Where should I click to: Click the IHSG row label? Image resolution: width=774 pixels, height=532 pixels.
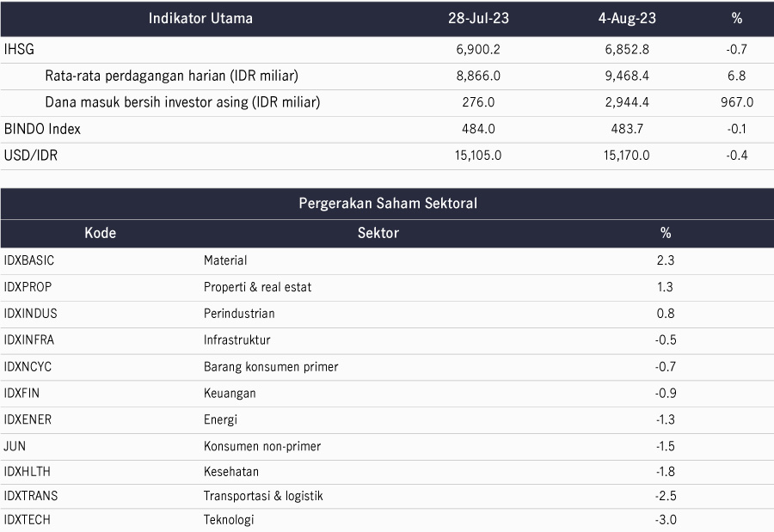(x=19, y=49)
